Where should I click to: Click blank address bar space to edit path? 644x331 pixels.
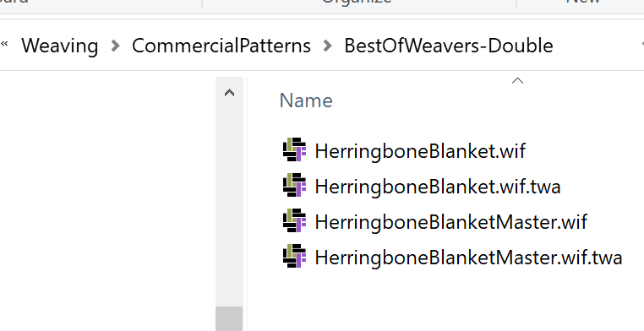point(596,46)
